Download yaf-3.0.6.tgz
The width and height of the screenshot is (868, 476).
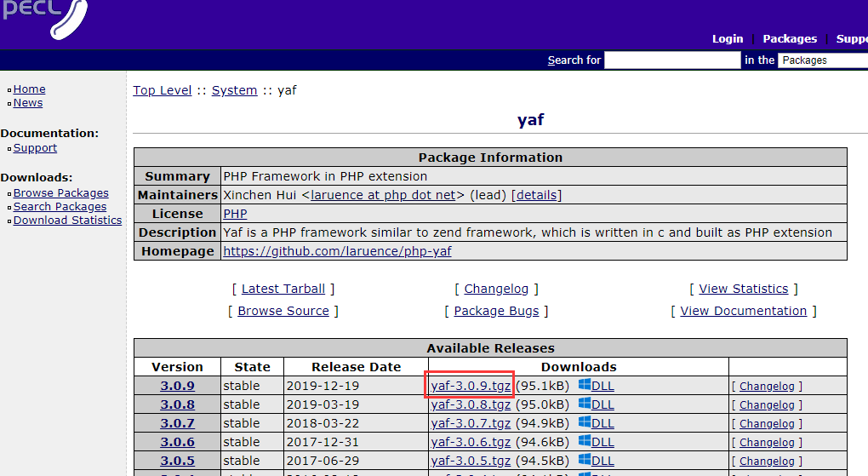471,442
